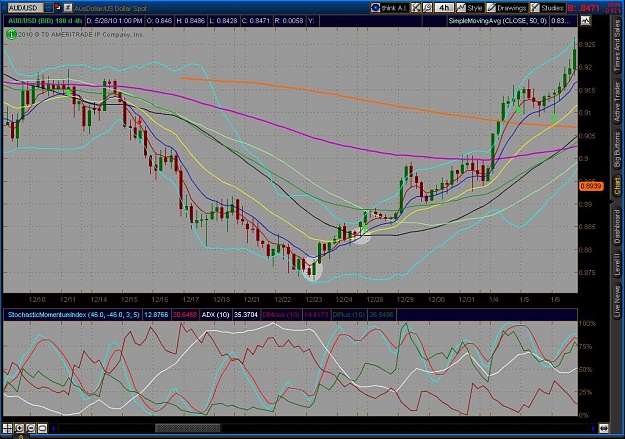Click the 1/4 date on the time axis
This screenshot has width=625, height=439.
click(493, 299)
